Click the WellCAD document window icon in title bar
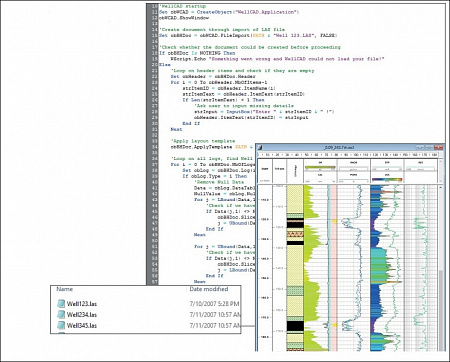Image resolution: width=450 pixels, height=362 pixels. 260,147
